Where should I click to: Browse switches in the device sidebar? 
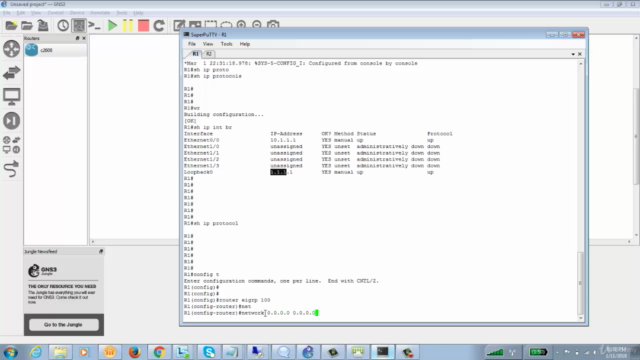[x=11, y=73]
